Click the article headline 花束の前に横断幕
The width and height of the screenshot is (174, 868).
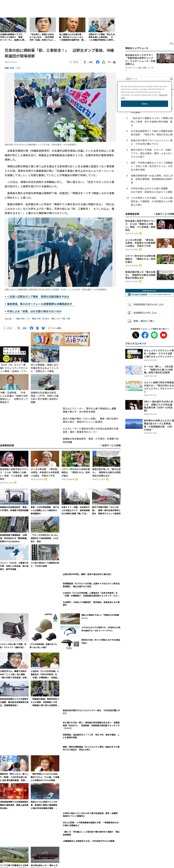(x=59, y=53)
